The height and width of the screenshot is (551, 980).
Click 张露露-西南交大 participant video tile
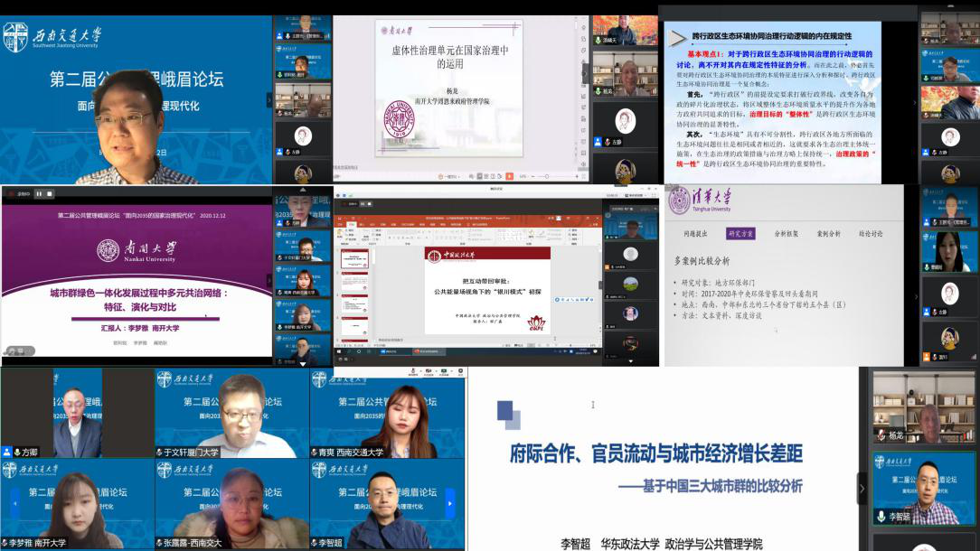tap(231, 504)
